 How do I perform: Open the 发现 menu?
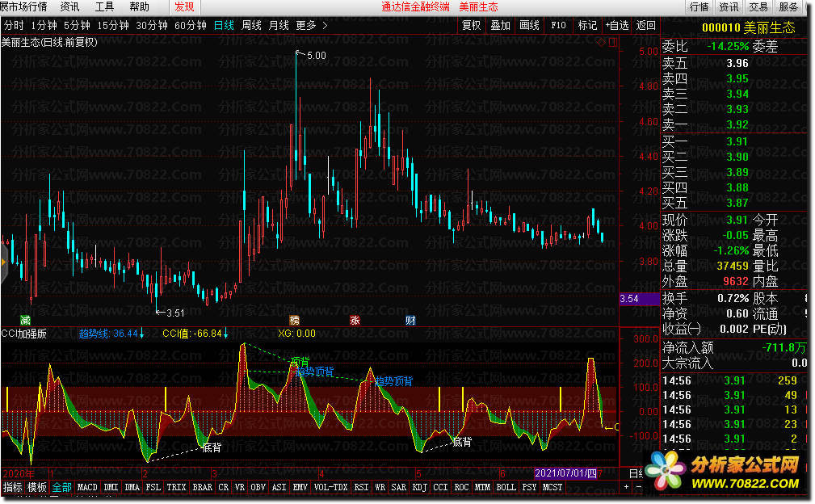(x=184, y=6)
